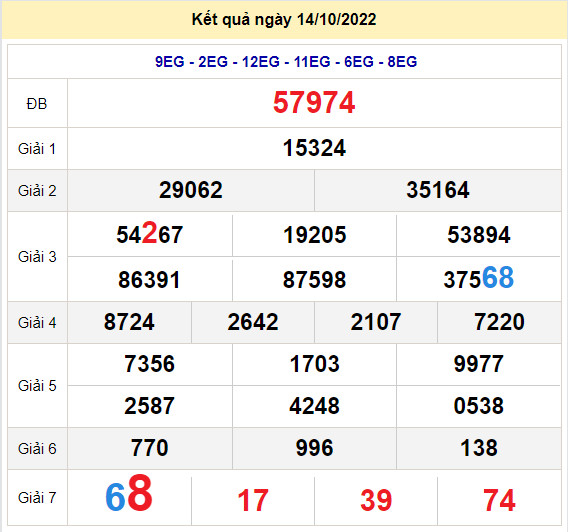The width and height of the screenshot is (568, 532).
Task: Select Giải 4 number 7220
Action: tap(499, 322)
